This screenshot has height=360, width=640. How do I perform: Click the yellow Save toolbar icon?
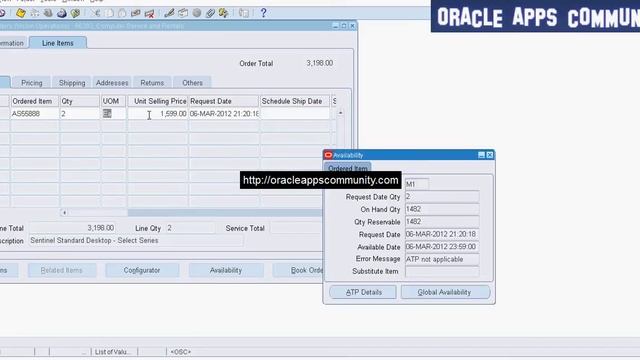(x=20, y=13)
